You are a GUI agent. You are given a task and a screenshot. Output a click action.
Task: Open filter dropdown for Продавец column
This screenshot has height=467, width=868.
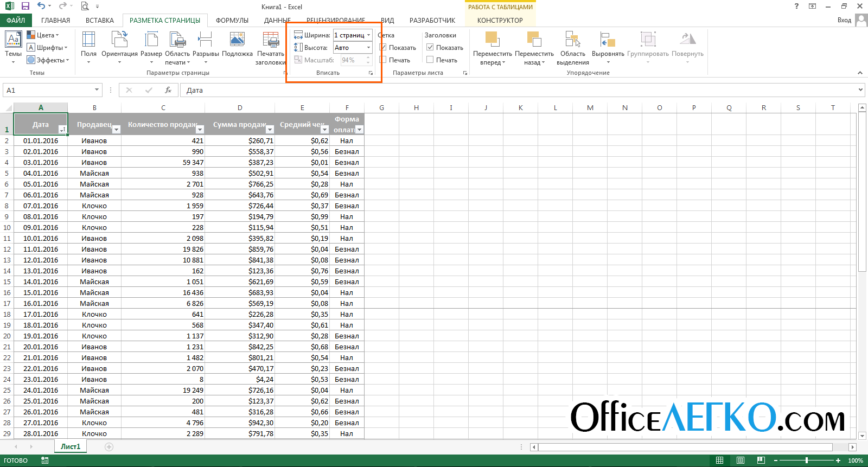(116, 130)
